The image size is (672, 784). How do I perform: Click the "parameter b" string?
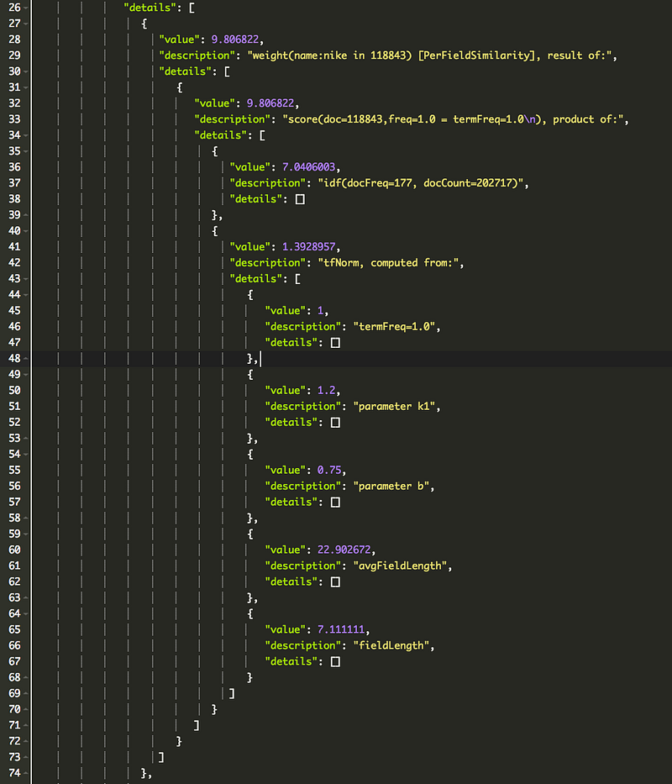coord(391,487)
